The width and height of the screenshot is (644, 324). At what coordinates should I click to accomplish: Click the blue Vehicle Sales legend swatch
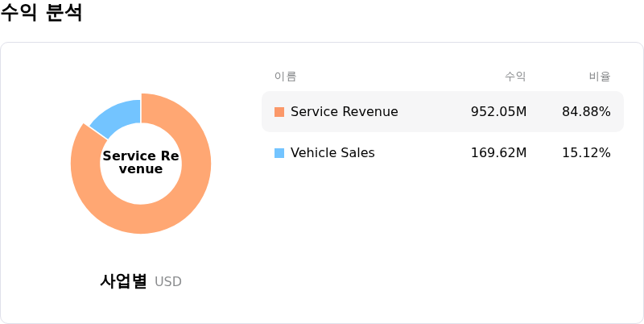pos(279,153)
